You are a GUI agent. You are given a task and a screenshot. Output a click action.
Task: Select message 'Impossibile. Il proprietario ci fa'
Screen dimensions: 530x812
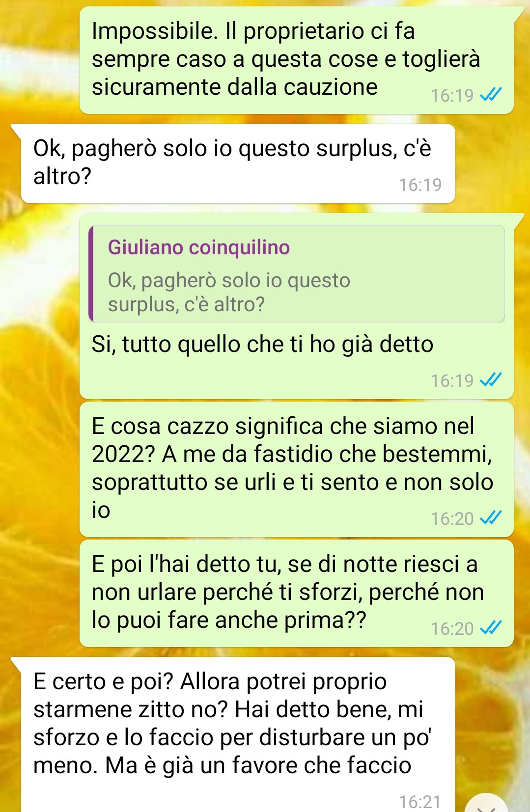click(x=297, y=60)
